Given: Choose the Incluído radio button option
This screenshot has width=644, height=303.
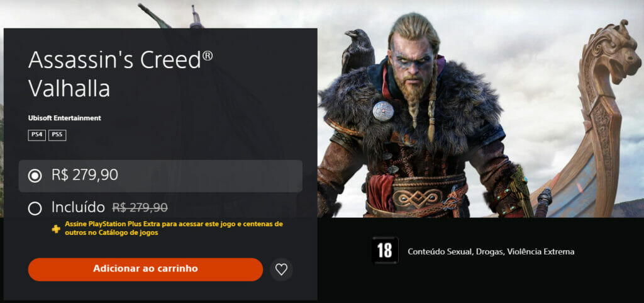Looking at the screenshot, I should coord(35,209).
